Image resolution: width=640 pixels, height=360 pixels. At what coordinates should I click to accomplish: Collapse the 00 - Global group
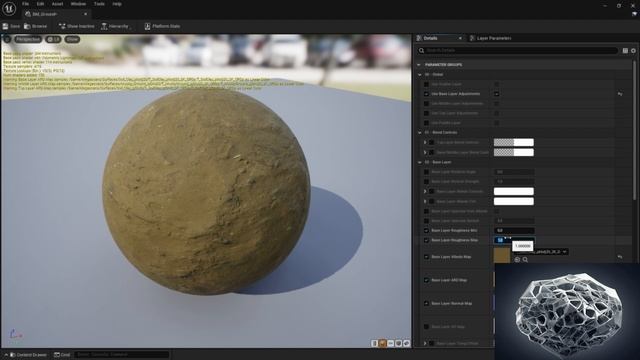(x=420, y=75)
